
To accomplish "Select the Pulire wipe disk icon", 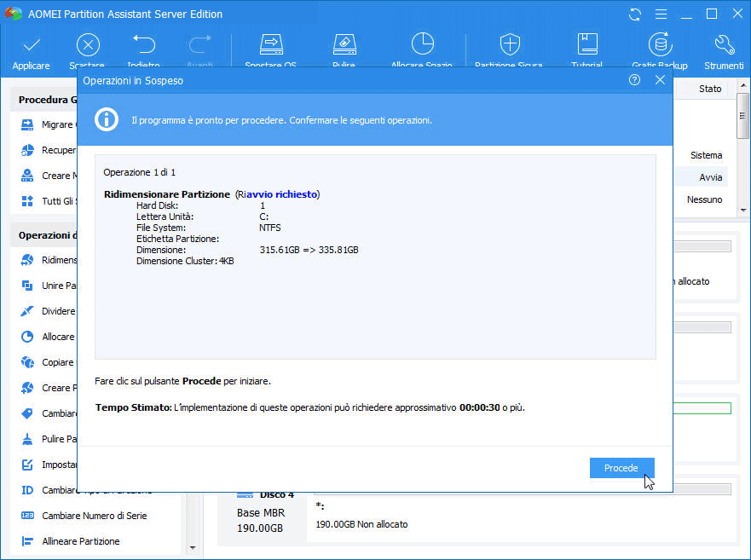I will point(344,44).
